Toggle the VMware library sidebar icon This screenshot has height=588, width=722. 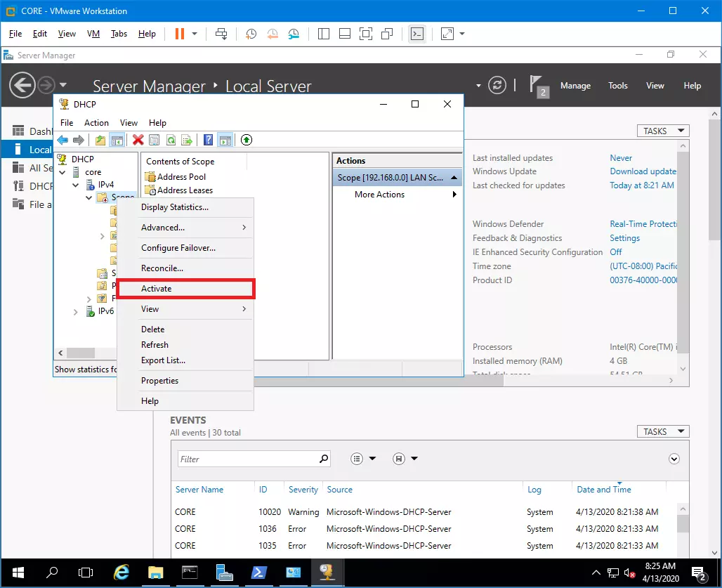point(324,34)
